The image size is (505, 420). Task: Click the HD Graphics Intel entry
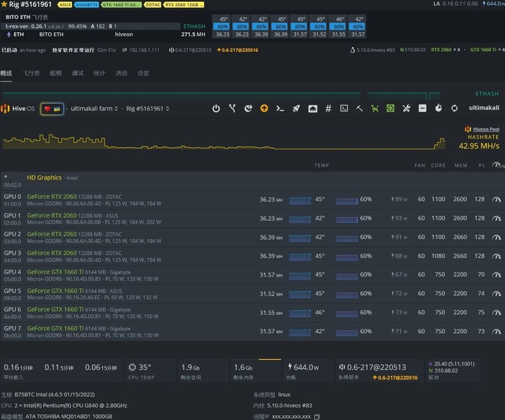pyautogui.click(x=52, y=178)
